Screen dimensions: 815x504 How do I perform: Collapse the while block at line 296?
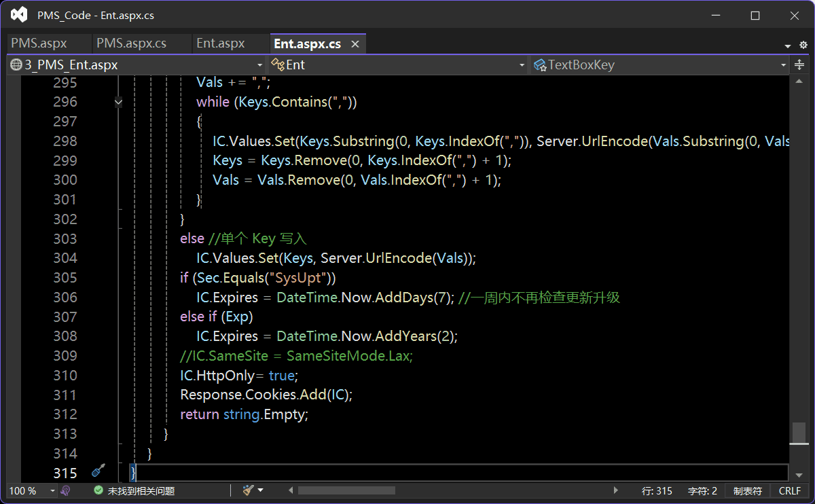[119, 102]
